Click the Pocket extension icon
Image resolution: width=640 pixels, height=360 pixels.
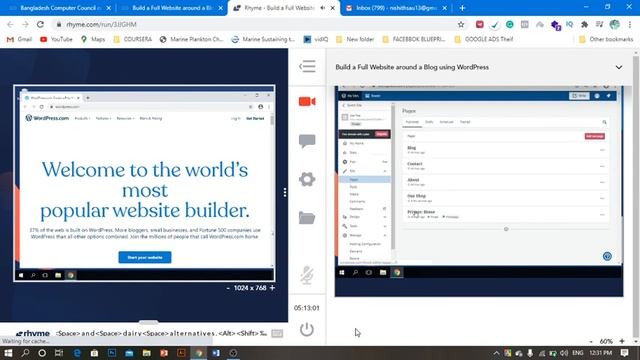(480, 24)
